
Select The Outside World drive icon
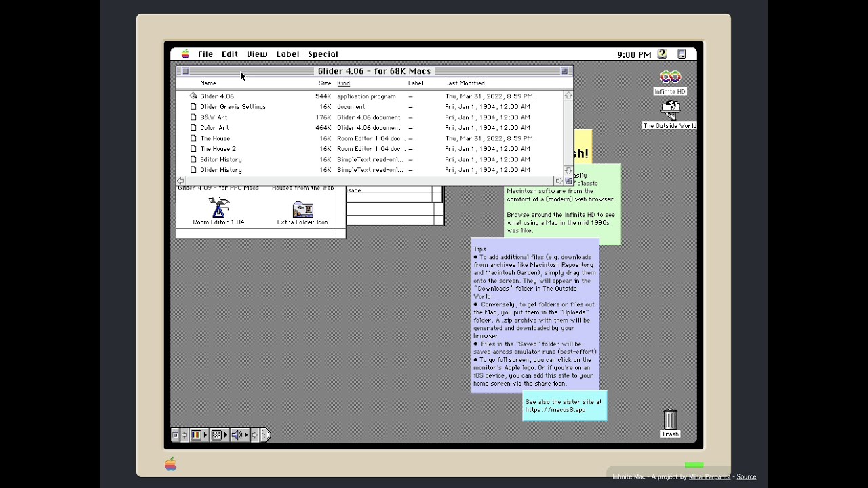(670, 110)
